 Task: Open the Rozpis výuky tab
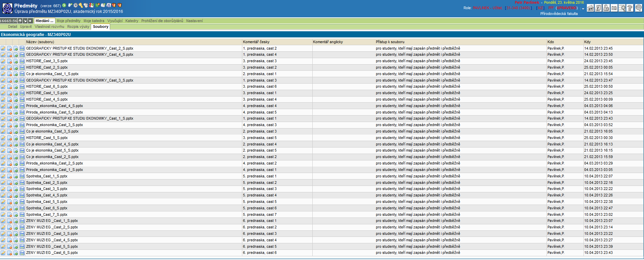(78, 27)
